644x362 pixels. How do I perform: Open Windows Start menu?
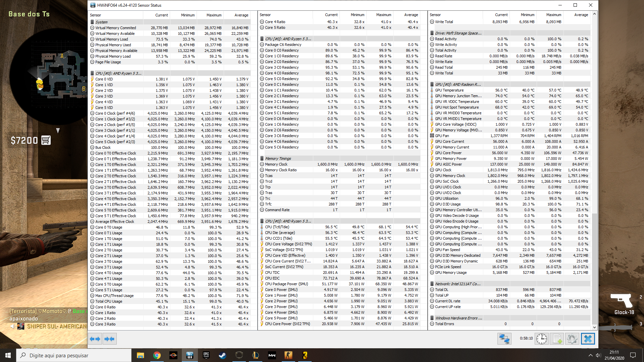(x=8, y=355)
